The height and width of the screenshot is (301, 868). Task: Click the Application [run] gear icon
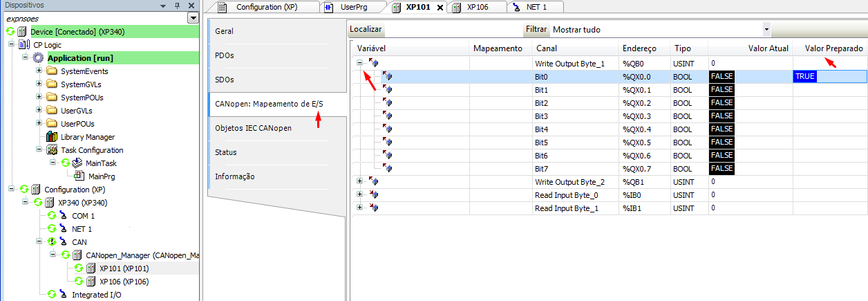click(x=38, y=58)
